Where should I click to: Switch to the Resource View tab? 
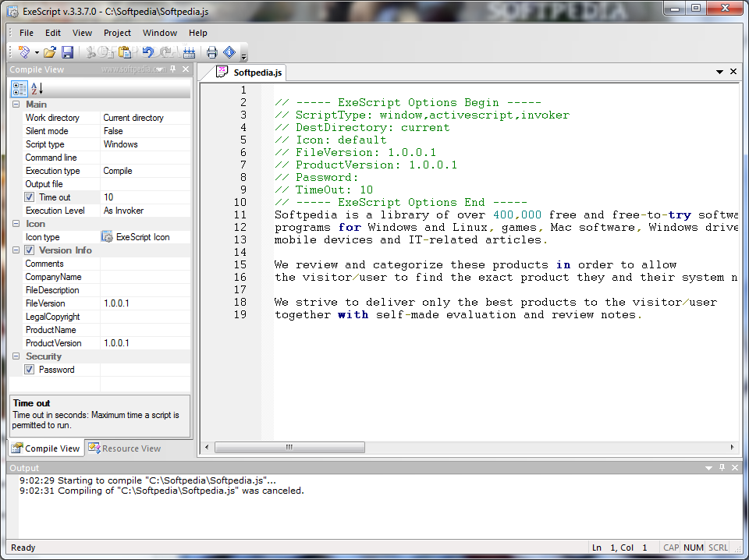tap(125, 448)
